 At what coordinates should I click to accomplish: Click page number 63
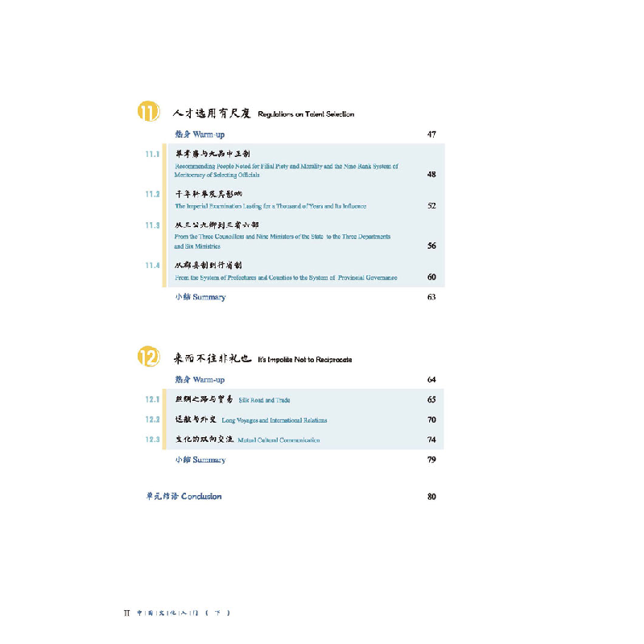[x=431, y=297]
